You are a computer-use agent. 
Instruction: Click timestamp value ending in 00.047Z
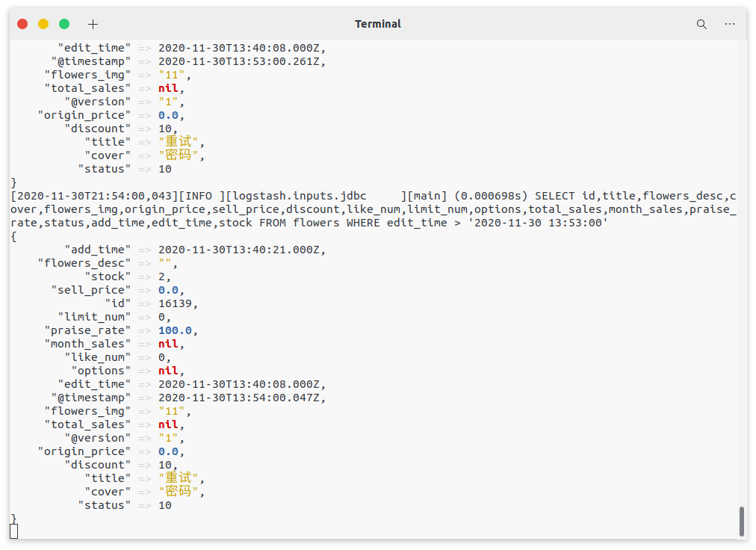click(x=241, y=398)
